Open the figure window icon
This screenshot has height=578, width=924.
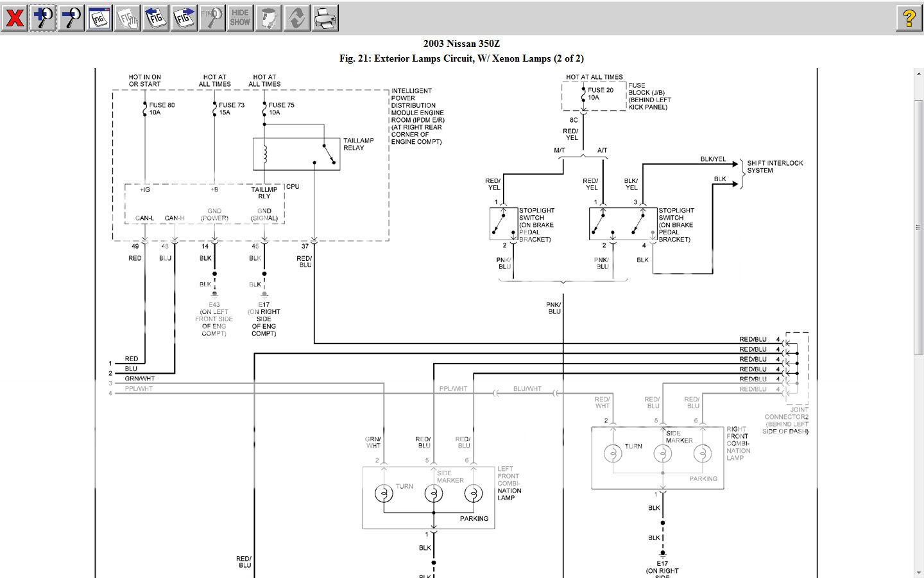coord(99,17)
